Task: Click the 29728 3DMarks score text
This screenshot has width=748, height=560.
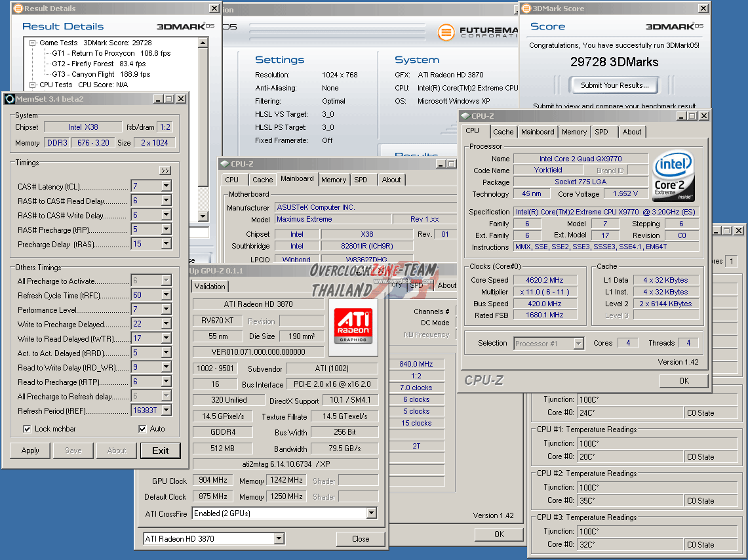Action: coord(614,62)
